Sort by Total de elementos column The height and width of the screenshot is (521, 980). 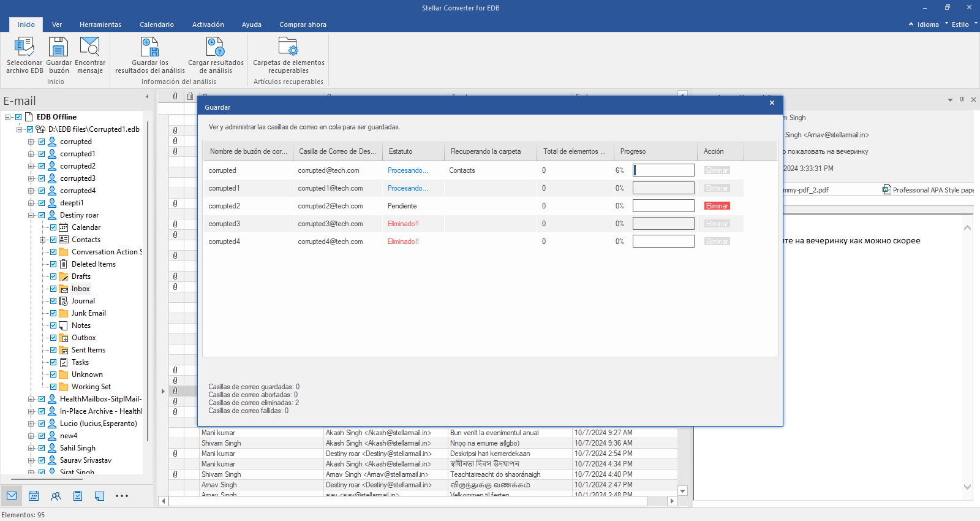point(575,151)
